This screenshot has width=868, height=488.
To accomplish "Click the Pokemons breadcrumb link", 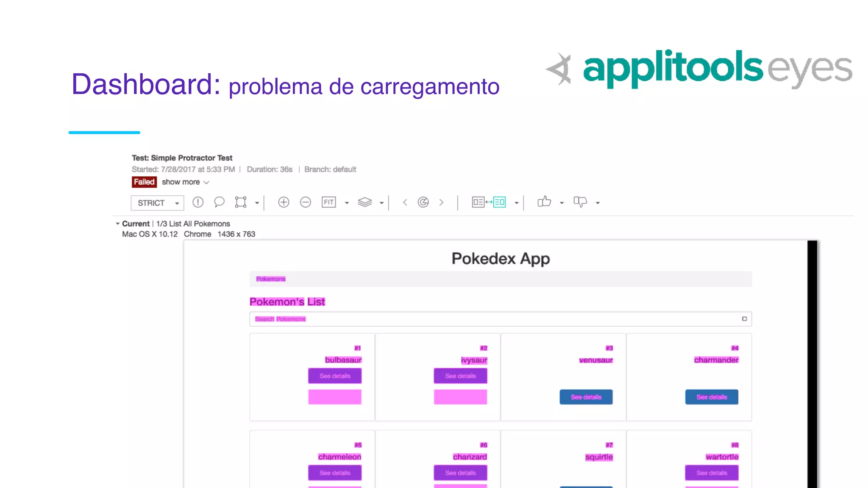I will (x=271, y=279).
